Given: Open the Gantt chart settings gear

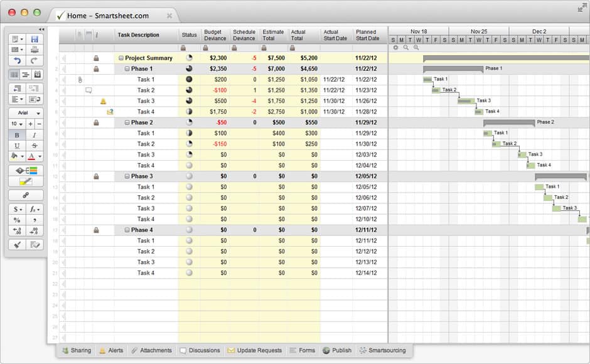Looking at the screenshot, I should [x=395, y=48].
